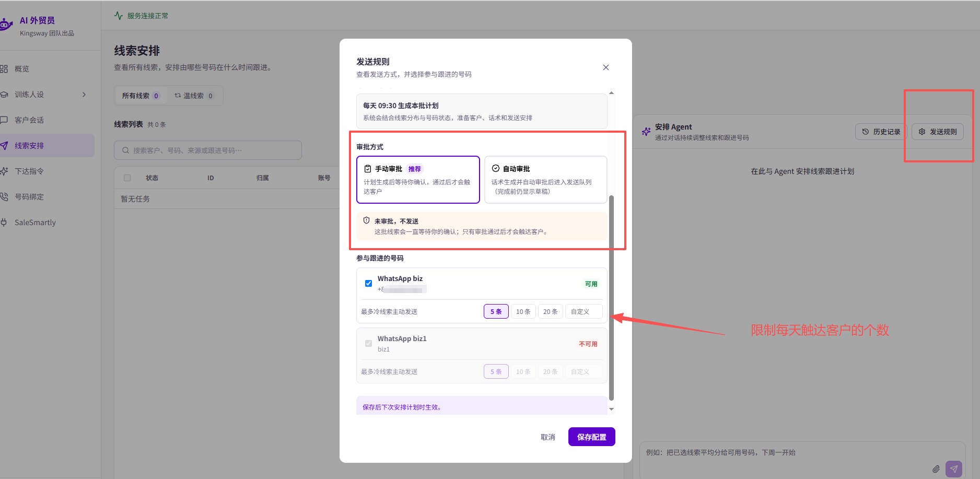The width and height of the screenshot is (980, 479).
Task: Click the dialog scrollbar up arrow
Action: point(611,93)
